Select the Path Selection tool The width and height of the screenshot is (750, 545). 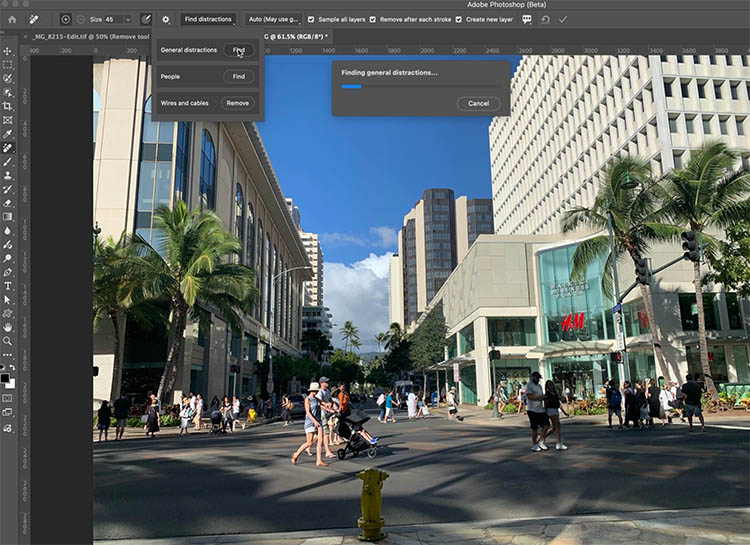(x=7, y=300)
